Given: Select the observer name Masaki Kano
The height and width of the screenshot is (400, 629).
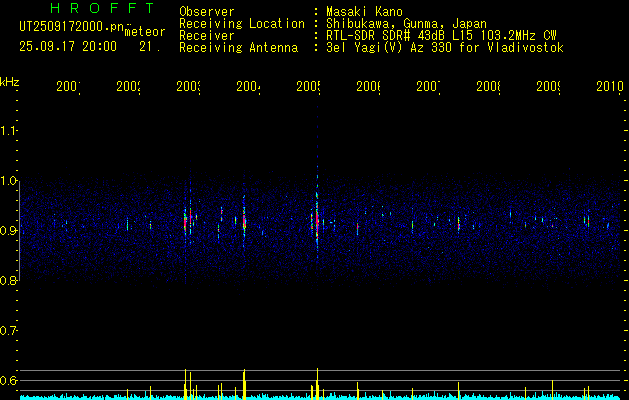Looking at the screenshot, I should pos(364,11).
